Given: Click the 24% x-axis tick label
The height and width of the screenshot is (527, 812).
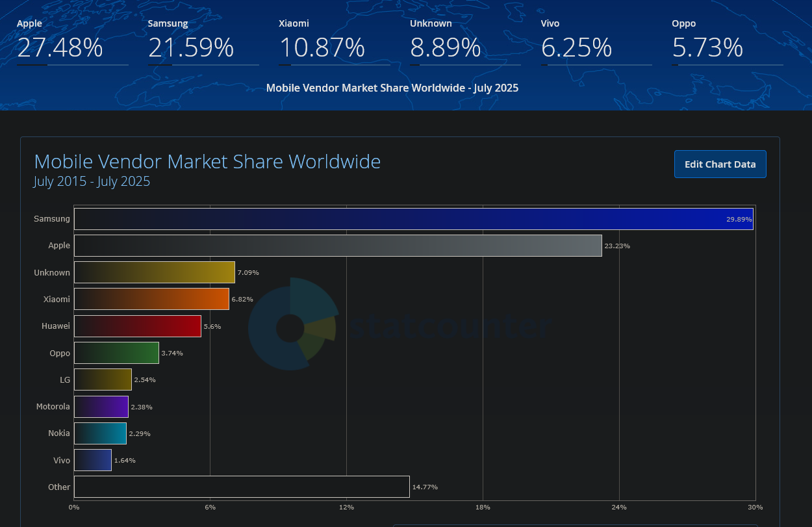Looking at the screenshot, I should click(619, 507).
